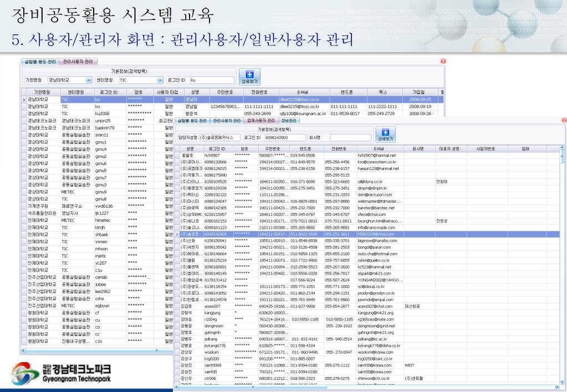This screenshot has width=567, height=392.
Task: Click the empty 회사명 search field
Action: [350, 137]
